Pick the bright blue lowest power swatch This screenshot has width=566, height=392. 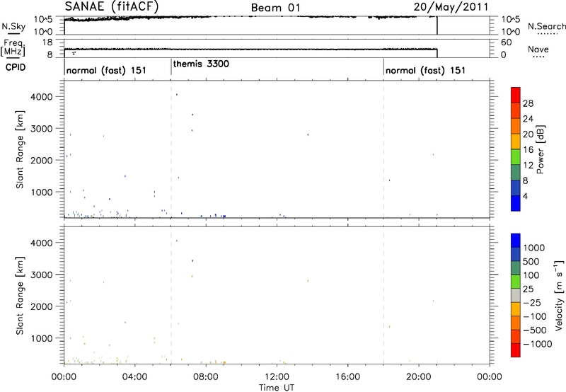point(516,204)
